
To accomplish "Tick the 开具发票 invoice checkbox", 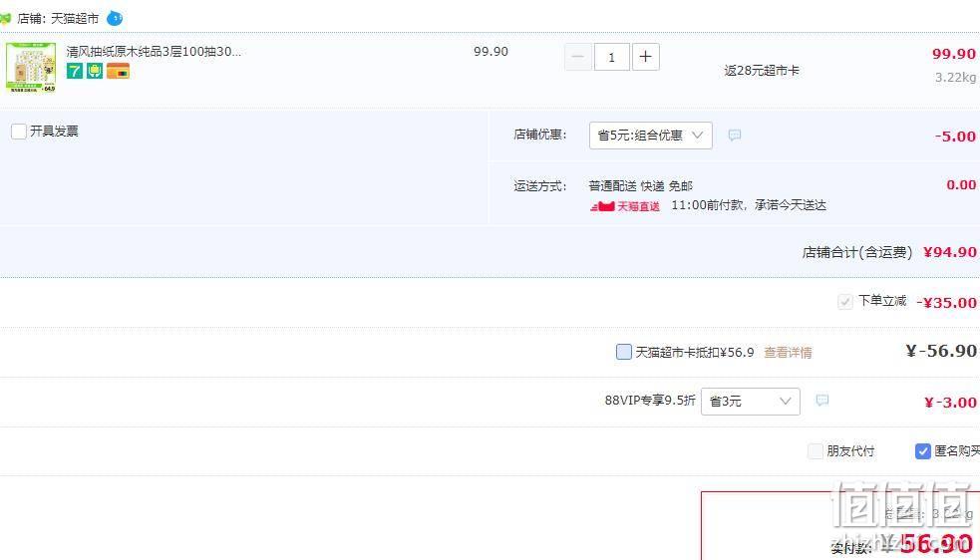I will [x=19, y=132].
